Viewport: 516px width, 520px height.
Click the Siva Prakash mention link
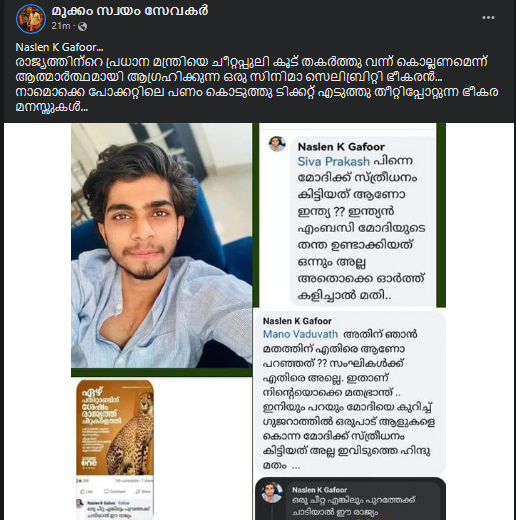[334, 162]
